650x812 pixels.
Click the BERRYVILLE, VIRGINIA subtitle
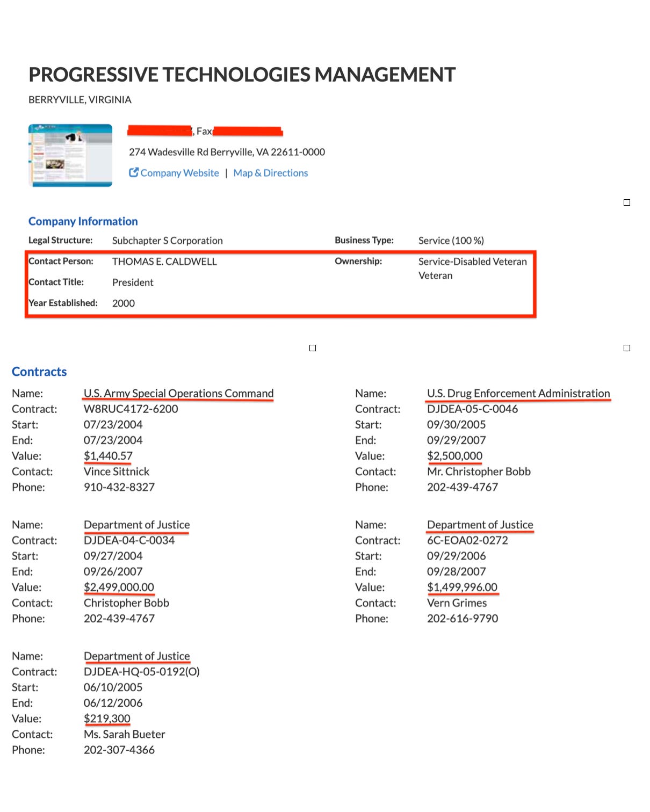coord(80,100)
